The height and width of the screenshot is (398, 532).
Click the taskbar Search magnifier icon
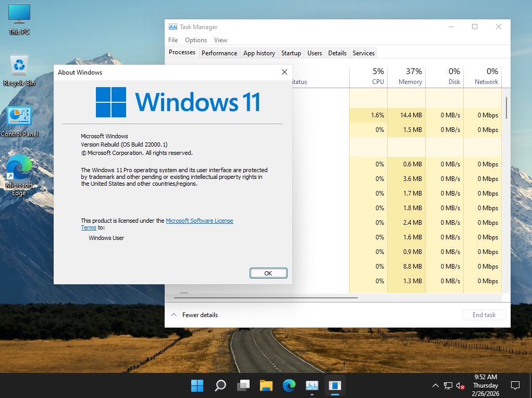coord(220,386)
